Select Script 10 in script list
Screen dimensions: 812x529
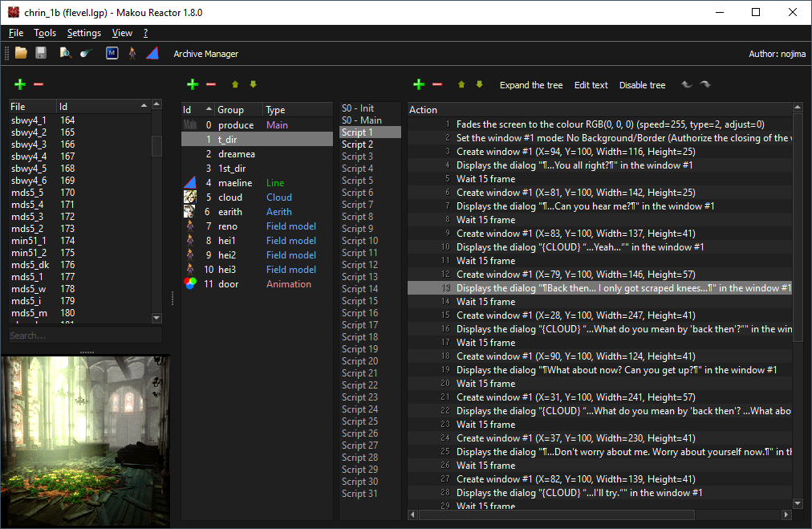(370, 240)
